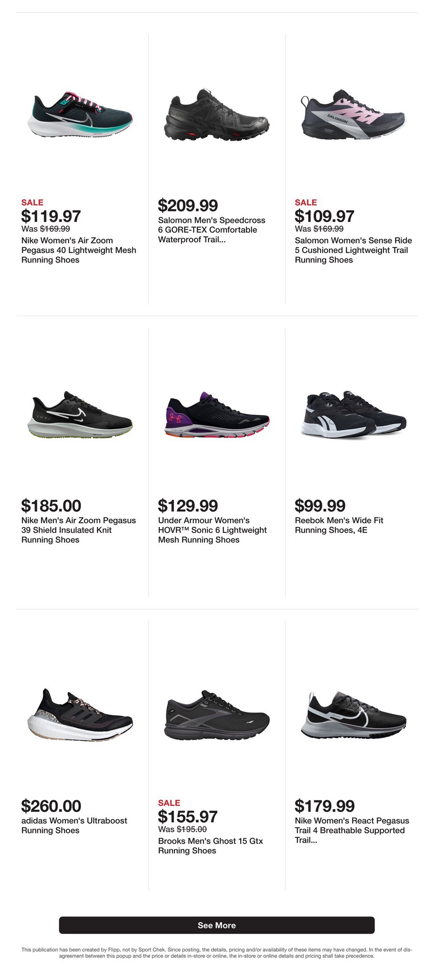Open Nike Women's Air Zoom Pegasus 40 title link
The height and width of the screenshot is (980, 434).
[79, 250]
